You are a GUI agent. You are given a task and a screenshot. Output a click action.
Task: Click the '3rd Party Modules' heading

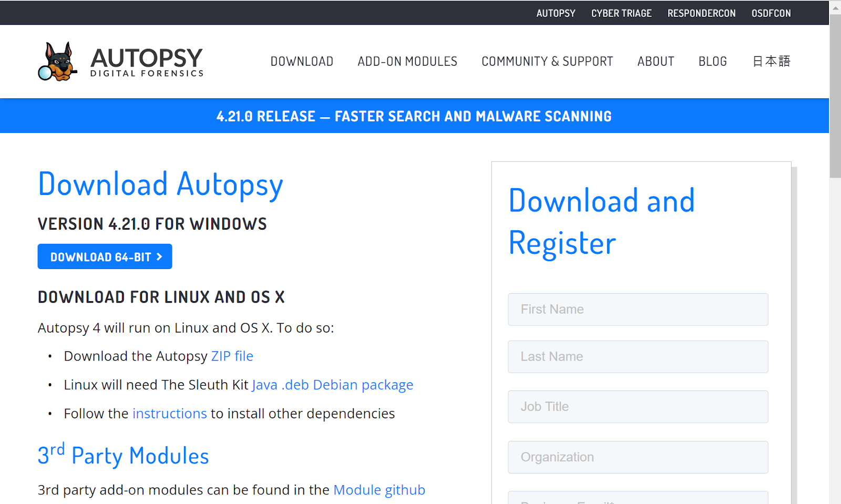click(124, 455)
